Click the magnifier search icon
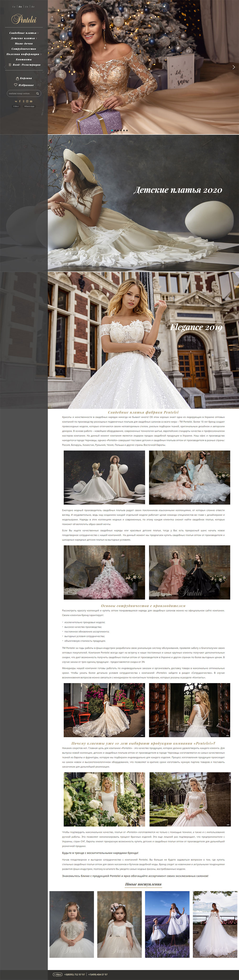Image resolution: width=239 pixels, height=980 pixels. tap(38, 94)
